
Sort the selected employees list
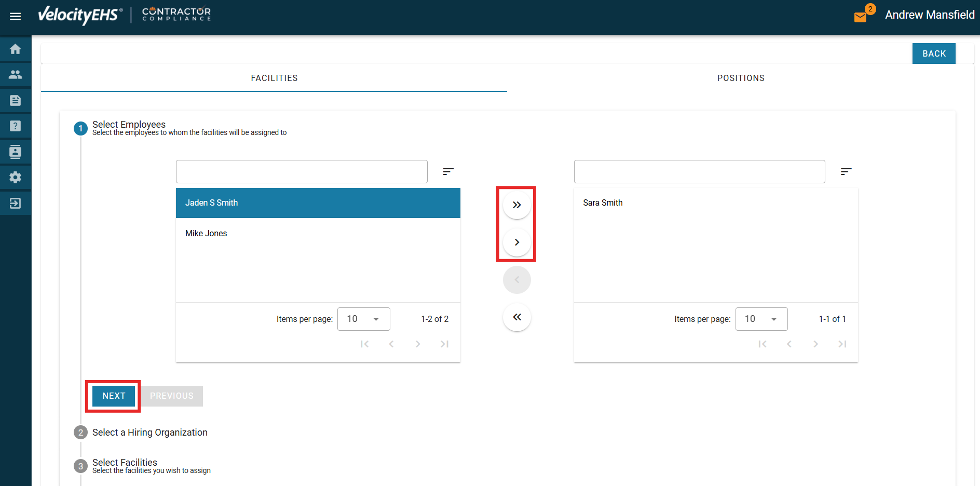click(846, 172)
